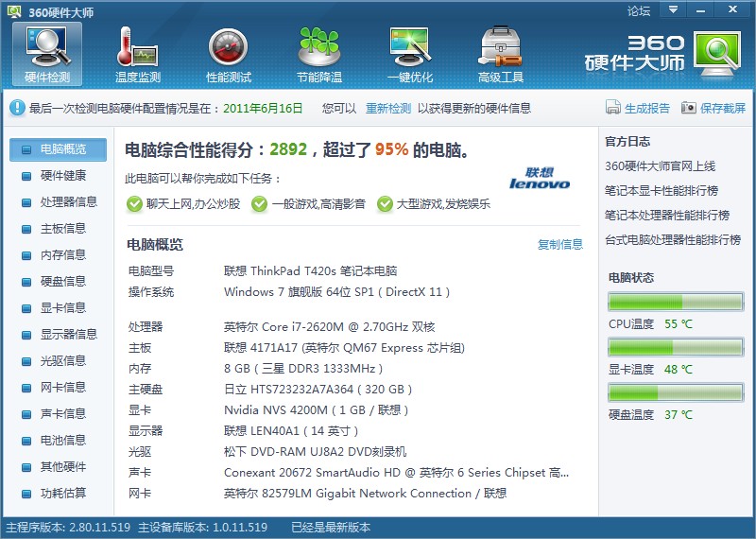Run 一键优化 one-click optimization
Image resolution: width=756 pixels, height=539 pixels.
(x=410, y=54)
